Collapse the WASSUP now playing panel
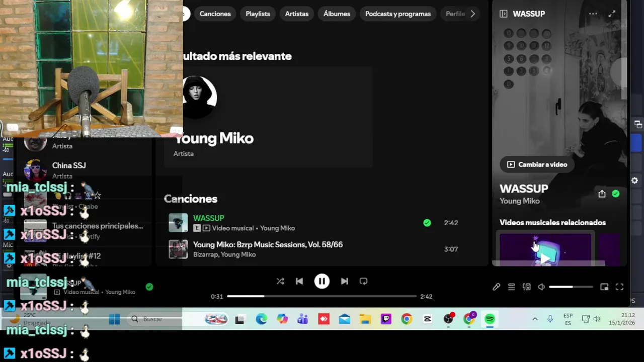Screen dimensions: 644x362 pyautogui.click(x=503, y=14)
